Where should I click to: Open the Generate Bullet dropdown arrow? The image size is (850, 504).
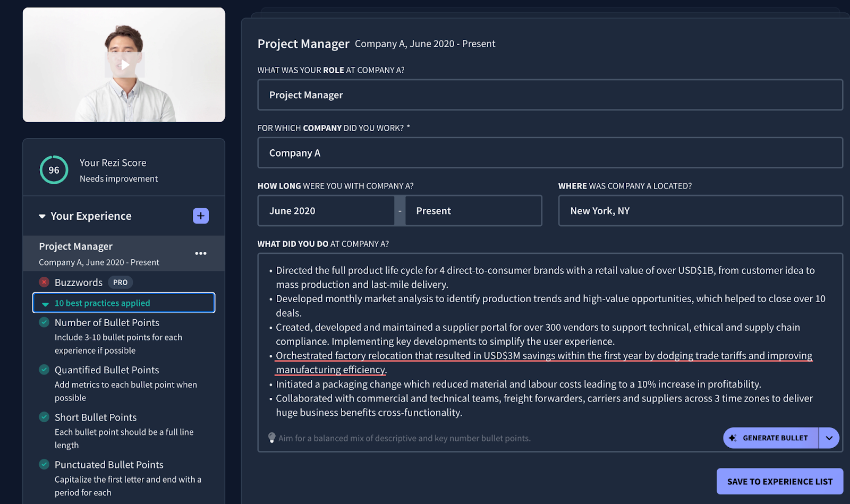(829, 438)
